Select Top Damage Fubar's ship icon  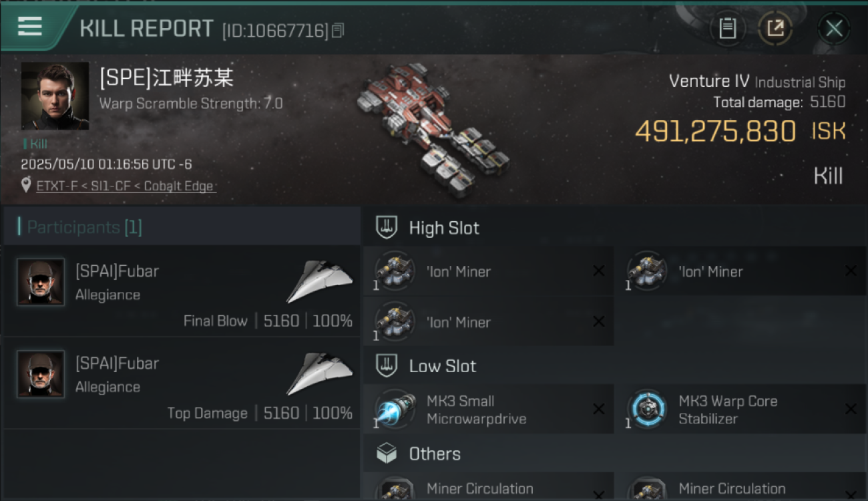tap(320, 375)
